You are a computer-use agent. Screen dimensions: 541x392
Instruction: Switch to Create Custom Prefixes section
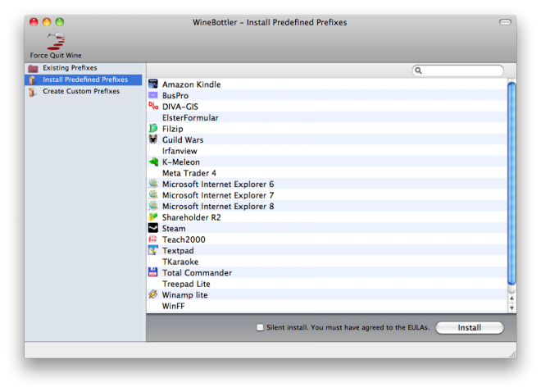[80, 91]
